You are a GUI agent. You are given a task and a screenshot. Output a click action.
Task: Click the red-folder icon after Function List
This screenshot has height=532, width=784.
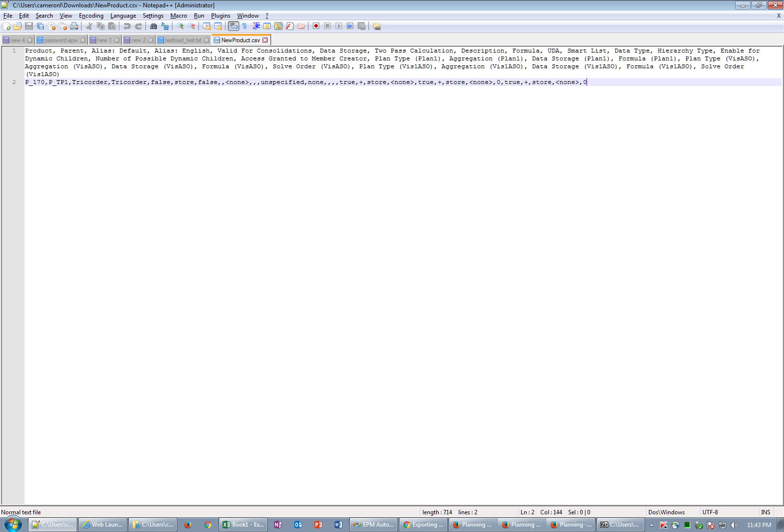[301, 26]
